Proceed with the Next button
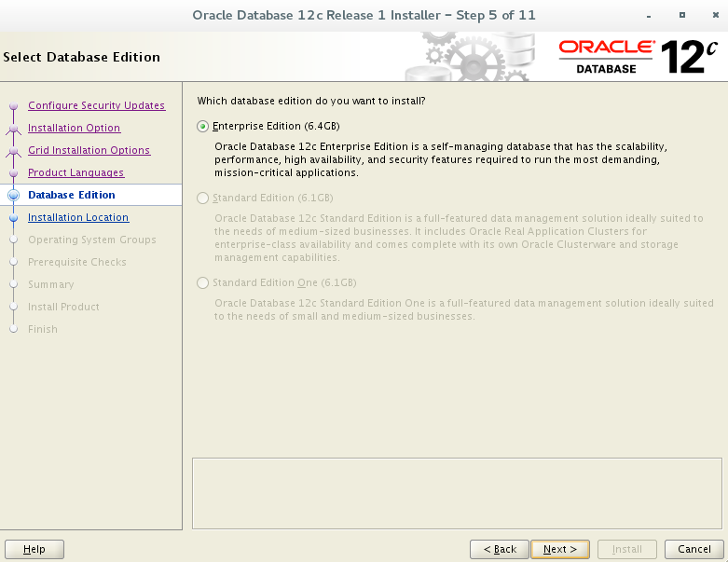 click(560, 549)
